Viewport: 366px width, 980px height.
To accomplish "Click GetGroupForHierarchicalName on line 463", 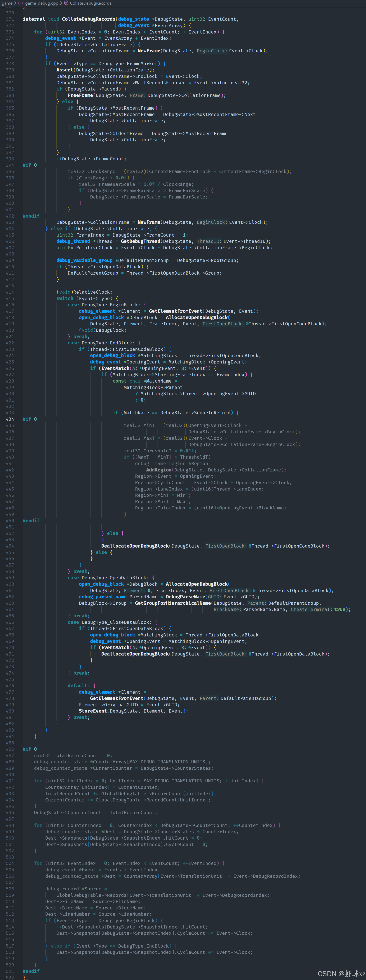I will click(172, 603).
